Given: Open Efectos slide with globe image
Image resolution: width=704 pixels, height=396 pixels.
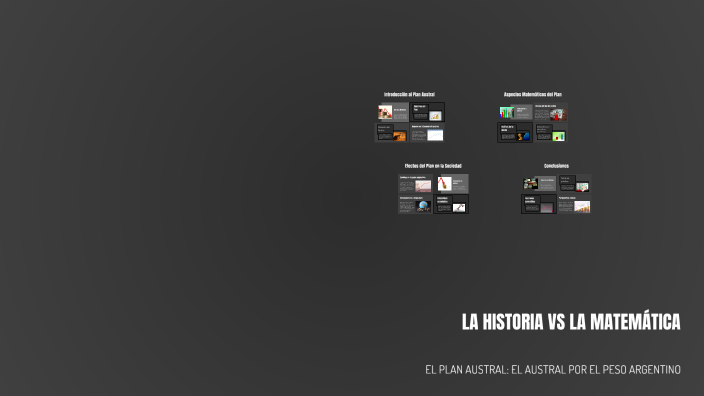Looking at the screenshot, I should point(415,204).
